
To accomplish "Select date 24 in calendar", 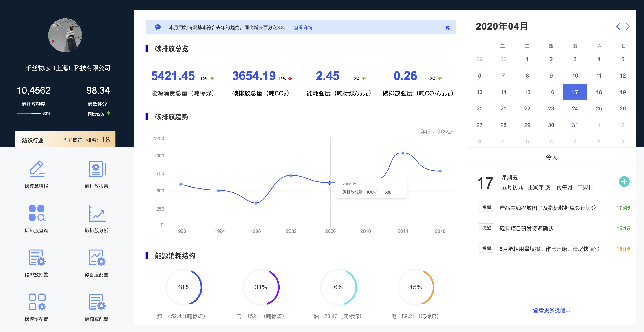I will 575,108.
